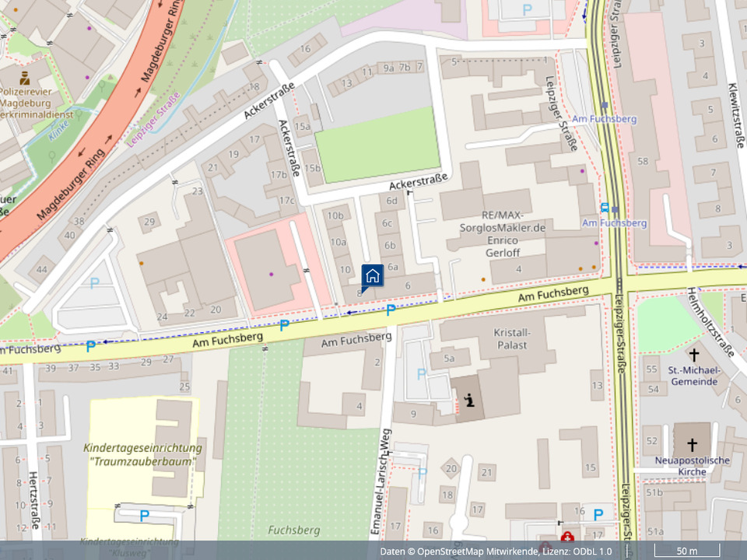The width and height of the screenshot is (747, 560).
Task: Click parking icon right of building 16 near Leipziger Straße
Action: [598, 514]
